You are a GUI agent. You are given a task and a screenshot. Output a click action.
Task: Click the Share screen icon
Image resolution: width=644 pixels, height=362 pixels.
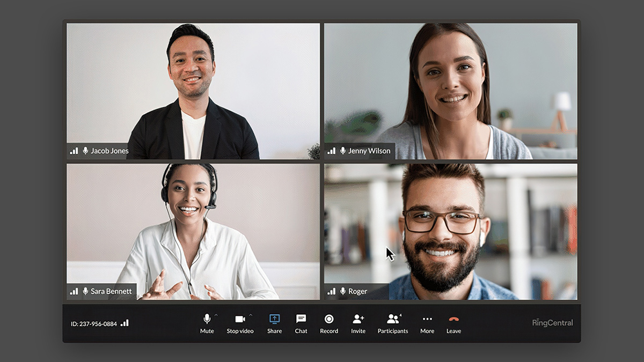[x=274, y=319]
